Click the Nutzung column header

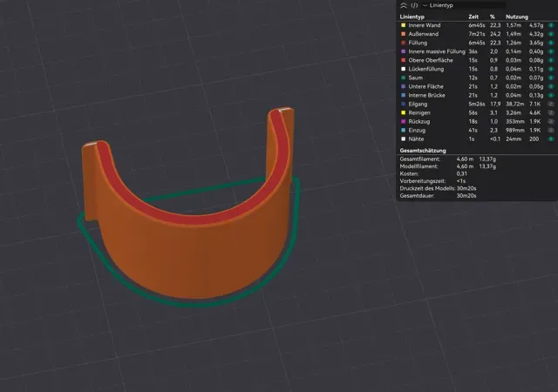pos(517,17)
